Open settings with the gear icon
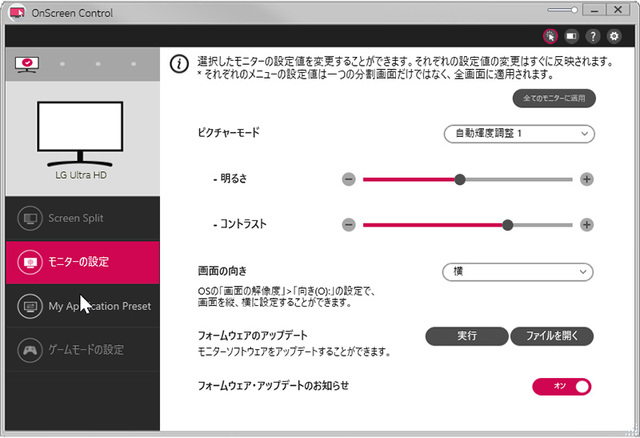This screenshot has height=438, width=640. [614, 36]
